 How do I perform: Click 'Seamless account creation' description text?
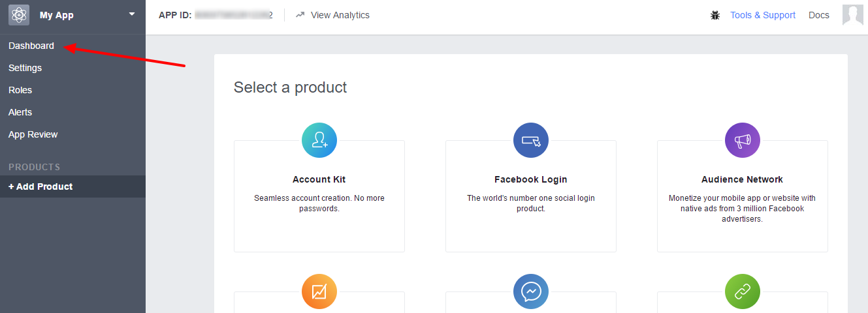(319, 203)
